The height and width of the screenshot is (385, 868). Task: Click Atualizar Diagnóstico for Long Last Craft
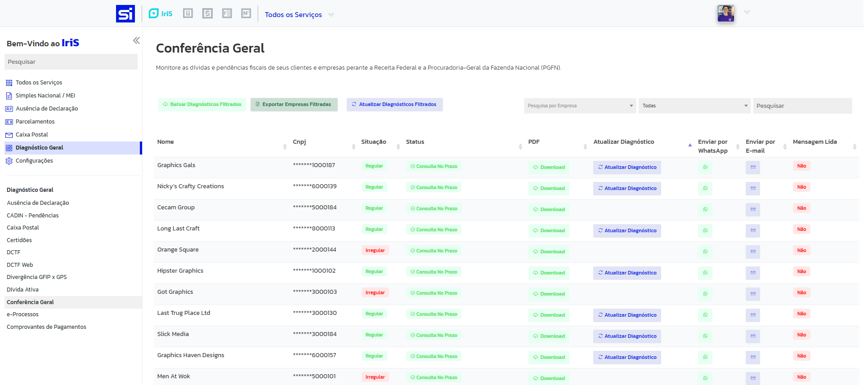(x=626, y=231)
